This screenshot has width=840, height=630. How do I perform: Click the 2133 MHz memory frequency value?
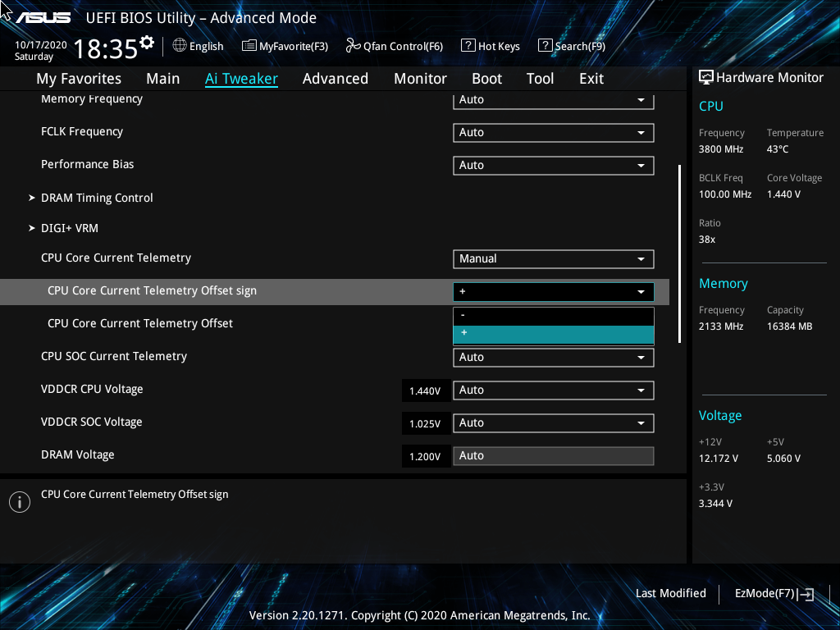coord(721,326)
